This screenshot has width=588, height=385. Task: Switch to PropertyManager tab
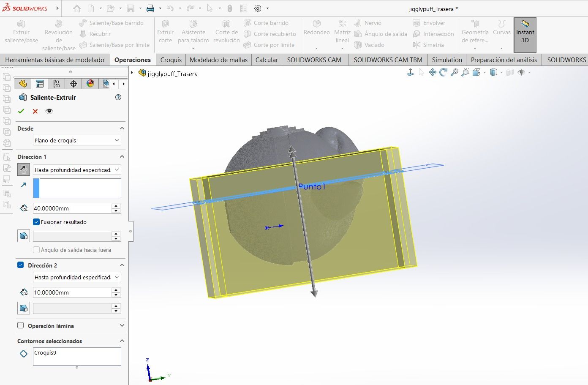point(40,84)
